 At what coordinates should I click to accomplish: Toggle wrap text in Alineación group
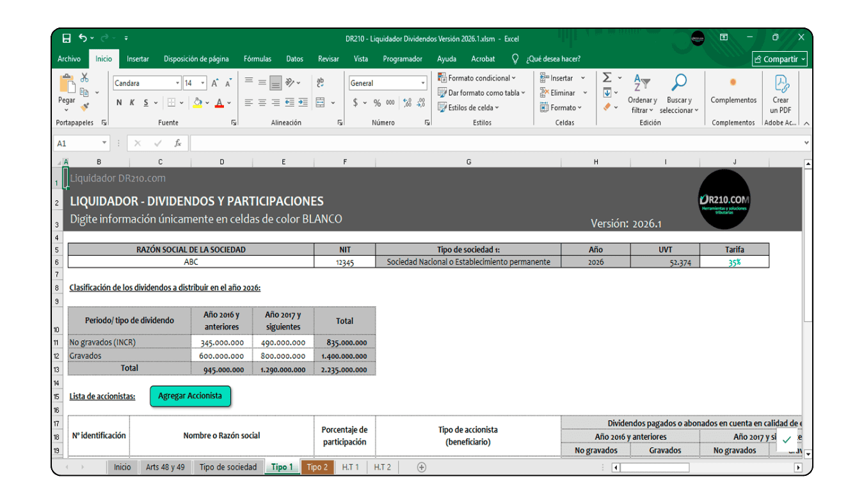(x=320, y=83)
